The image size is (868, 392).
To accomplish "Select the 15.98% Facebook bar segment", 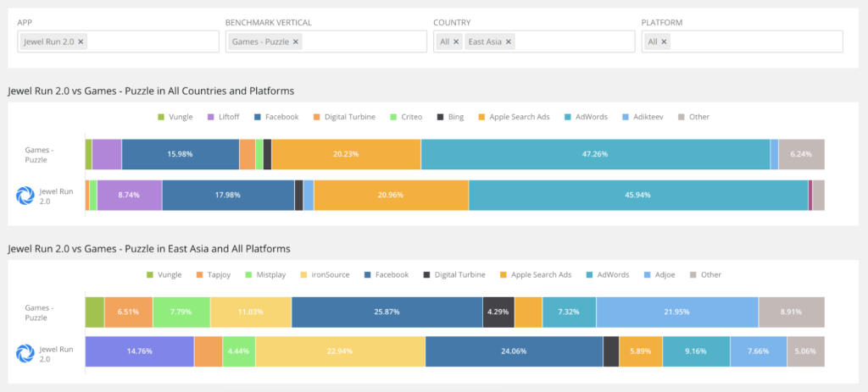I will [x=181, y=154].
